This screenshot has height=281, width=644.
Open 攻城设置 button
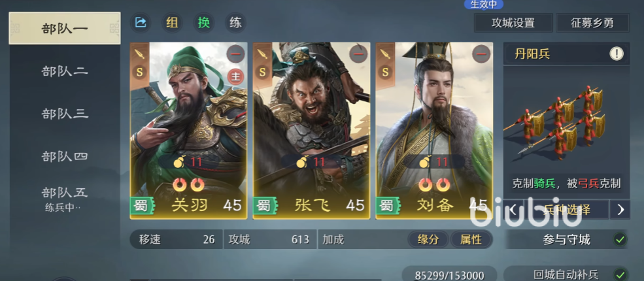pos(513,23)
